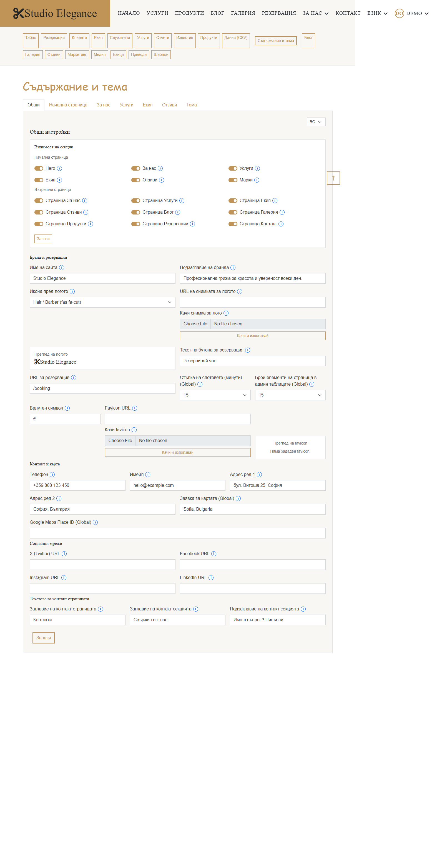The image size is (437, 868).
Task: Click Валутен символ input field
Action: tap(65, 419)
